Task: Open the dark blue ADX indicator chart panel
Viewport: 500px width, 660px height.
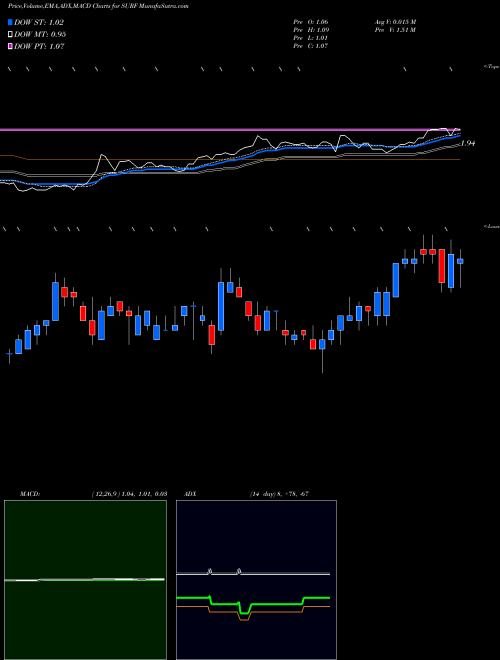Action: (x=256, y=580)
